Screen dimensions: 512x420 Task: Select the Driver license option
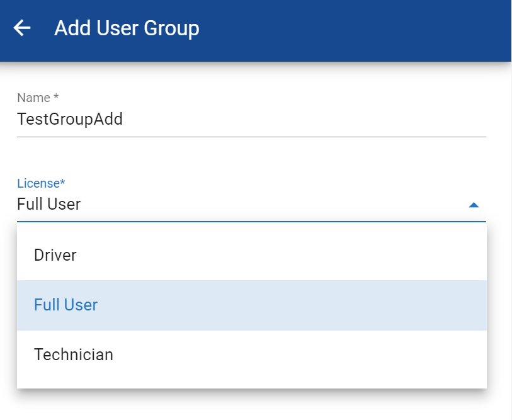tap(55, 255)
